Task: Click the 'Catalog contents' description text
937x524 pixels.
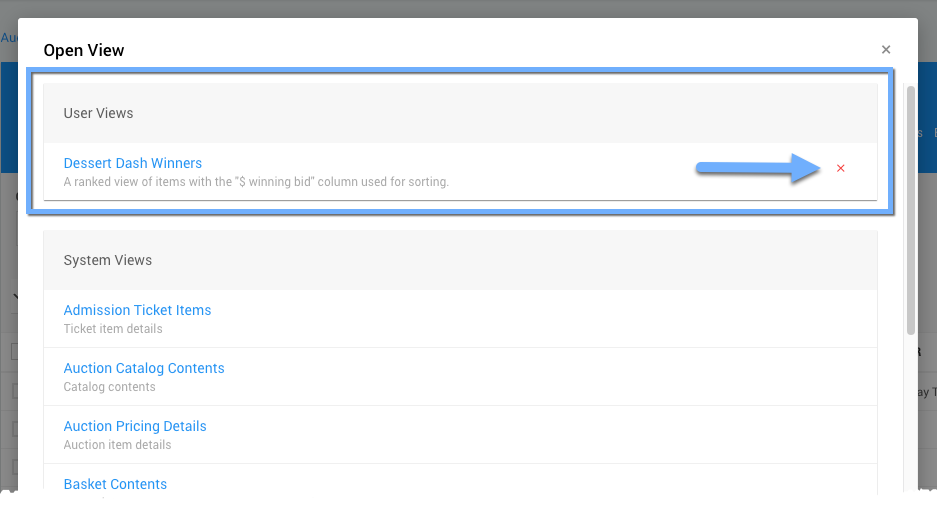Action: click(x=110, y=387)
